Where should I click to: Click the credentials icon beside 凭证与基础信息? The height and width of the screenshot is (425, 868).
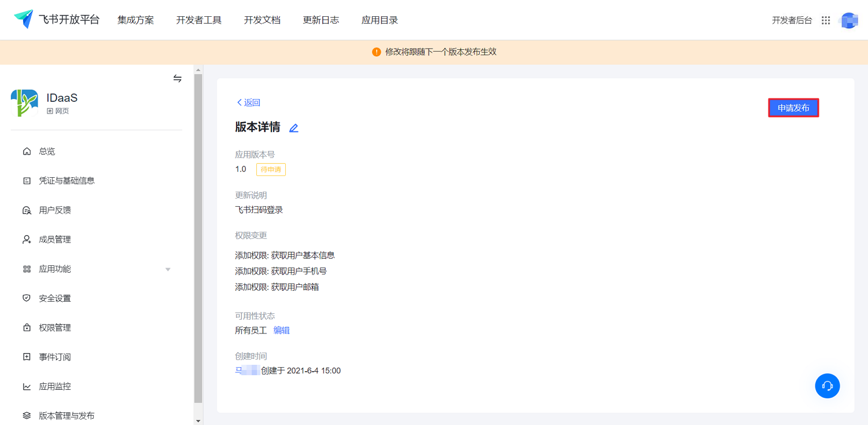click(27, 181)
